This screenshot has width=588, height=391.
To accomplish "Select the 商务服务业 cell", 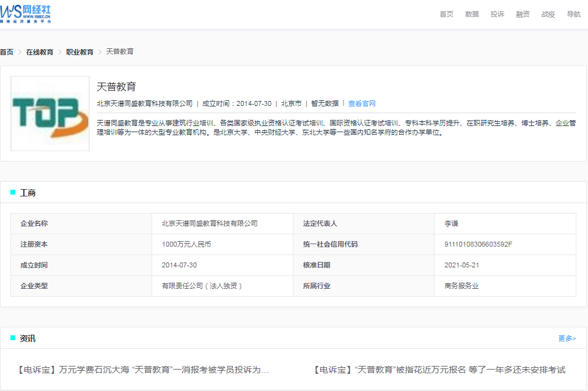I will coord(505,286).
